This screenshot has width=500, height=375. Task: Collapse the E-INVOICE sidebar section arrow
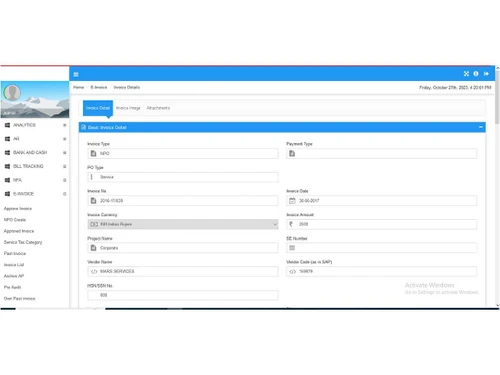[x=65, y=194]
